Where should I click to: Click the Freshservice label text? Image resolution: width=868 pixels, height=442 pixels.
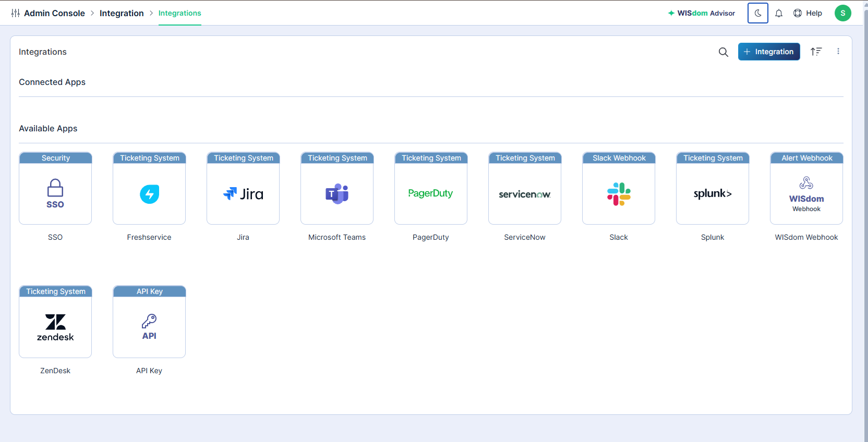click(149, 237)
